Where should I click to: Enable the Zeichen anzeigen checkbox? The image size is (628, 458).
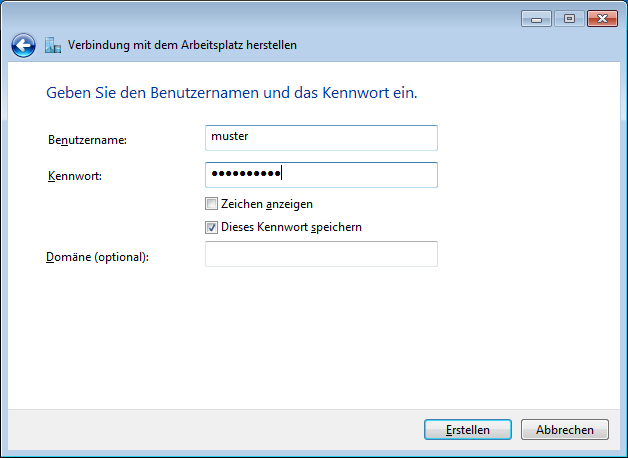tap(211, 204)
